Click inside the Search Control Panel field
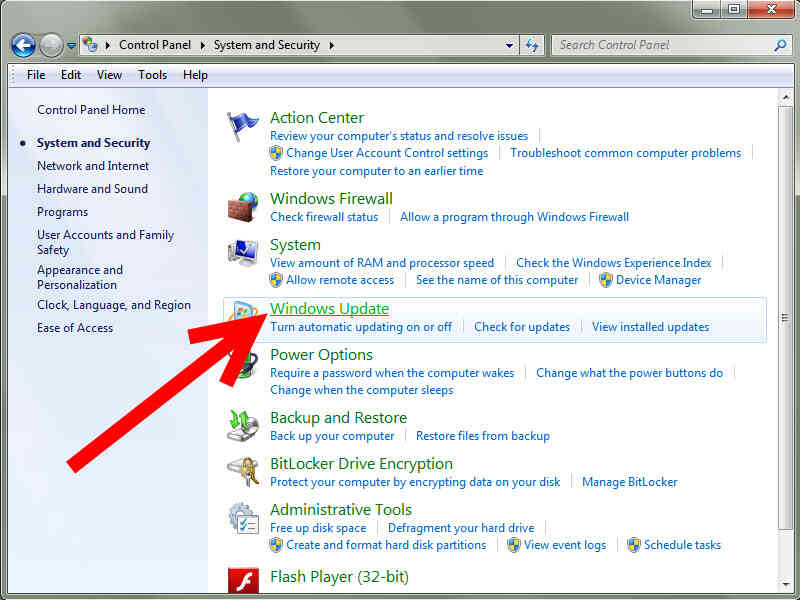The height and width of the screenshot is (600, 800). coord(650,45)
